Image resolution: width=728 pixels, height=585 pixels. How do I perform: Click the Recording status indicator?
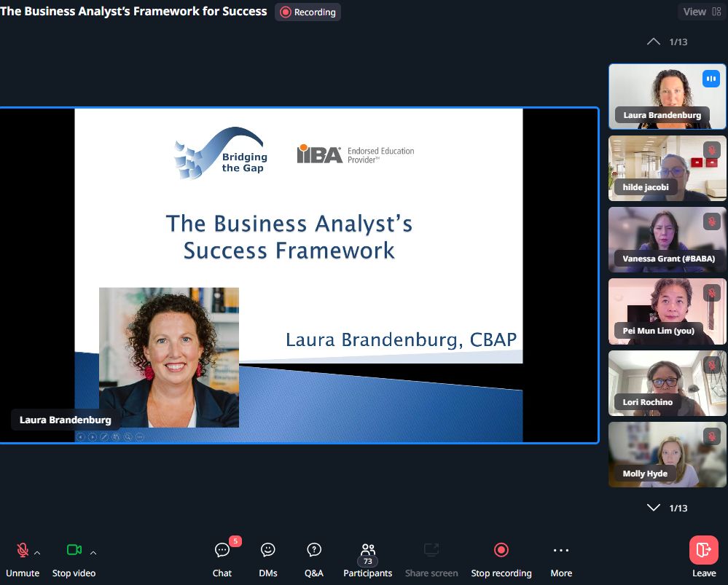click(x=308, y=12)
